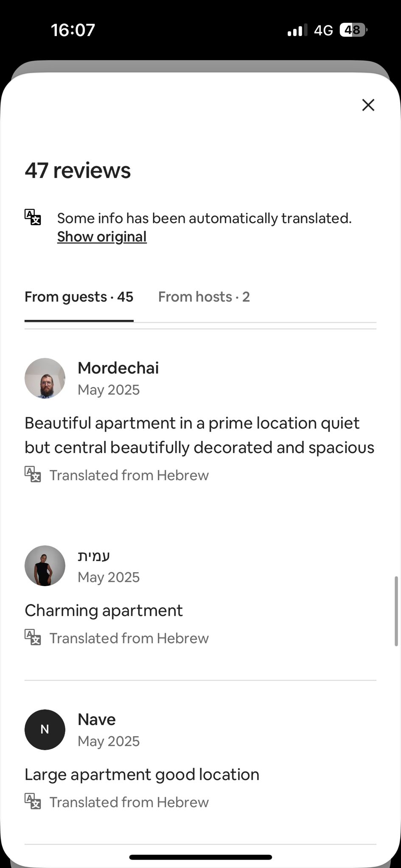The height and width of the screenshot is (868, 401).
Task: Tap the translate icon under Mordechai's review
Action: (x=33, y=474)
